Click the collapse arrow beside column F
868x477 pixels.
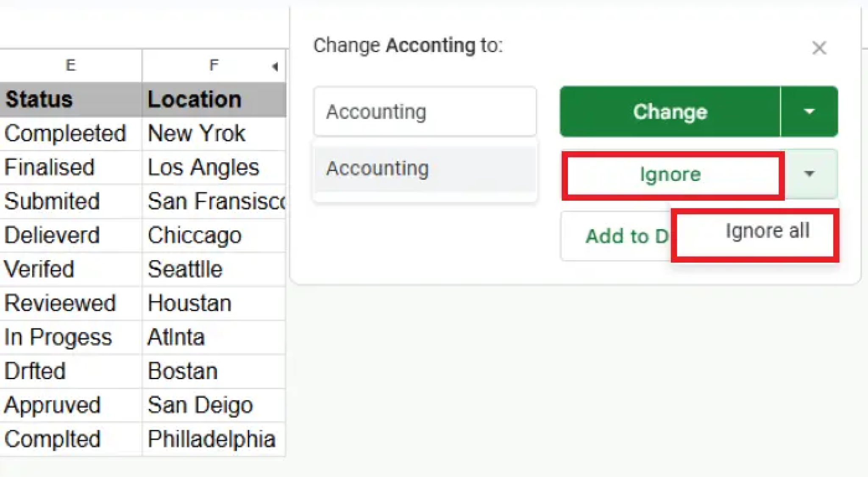[x=275, y=66]
